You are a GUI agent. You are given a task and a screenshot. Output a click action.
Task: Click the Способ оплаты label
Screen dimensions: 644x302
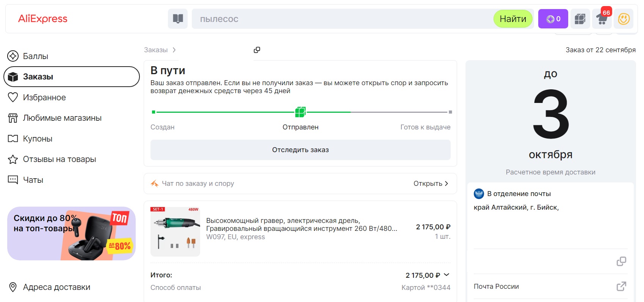175,288
